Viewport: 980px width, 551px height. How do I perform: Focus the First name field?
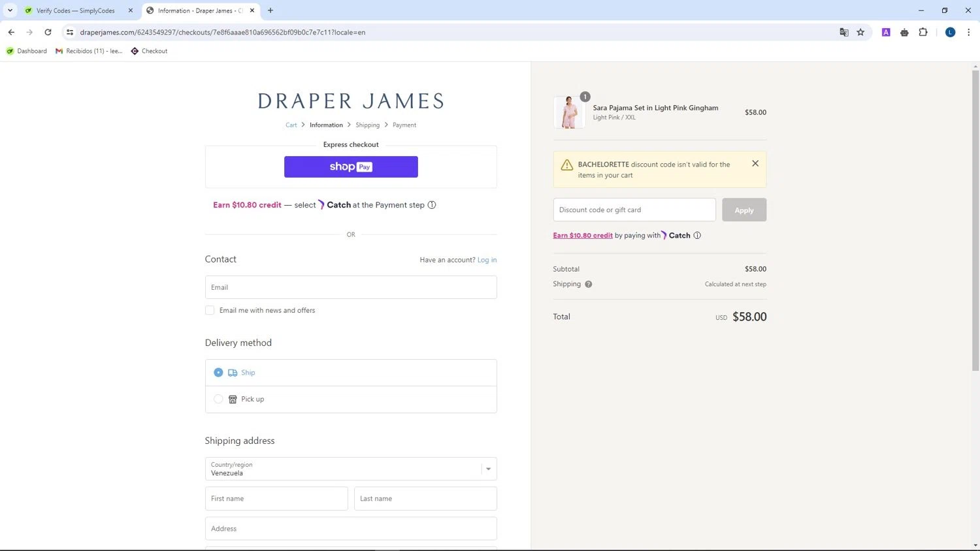(x=276, y=499)
